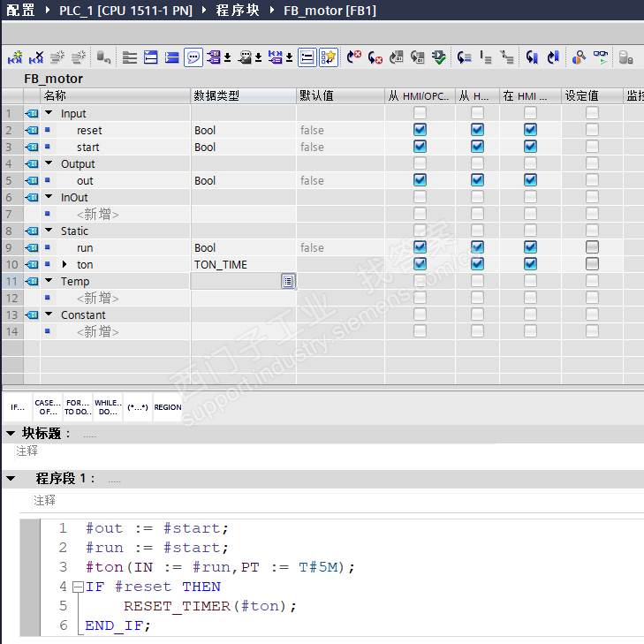Click the blue-and-white interface layout icon
This screenshot has height=644, width=644.
(x=151, y=57)
